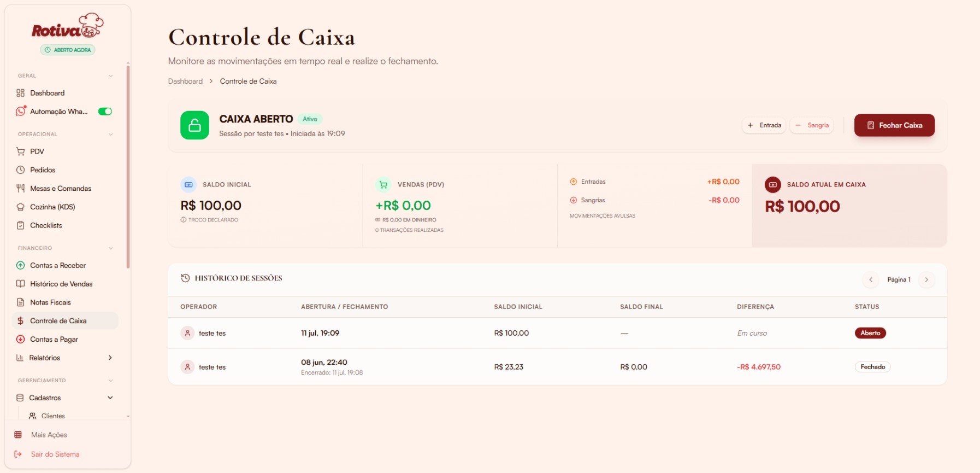Click the Cadastros database icon
This screenshot has width=980, height=473.
[x=20, y=398]
